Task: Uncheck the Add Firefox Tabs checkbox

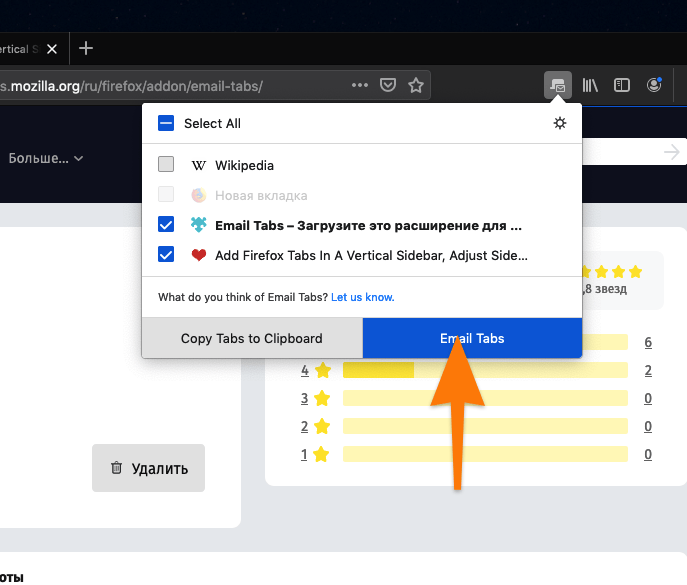Action: (166, 254)
